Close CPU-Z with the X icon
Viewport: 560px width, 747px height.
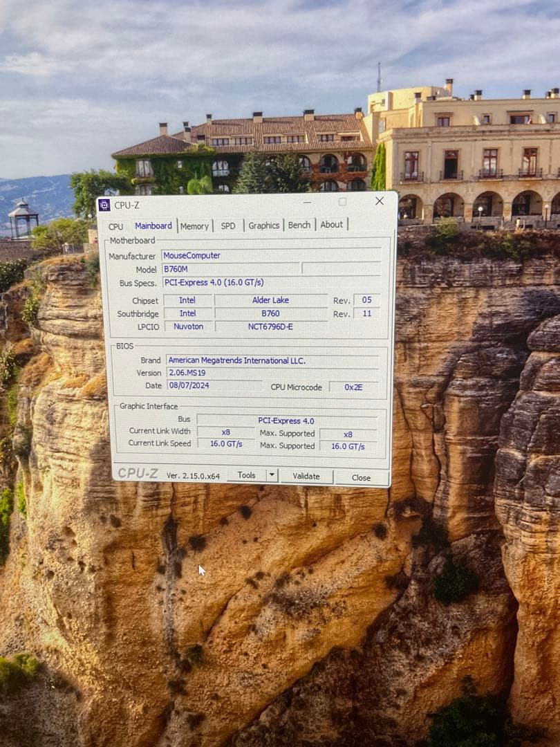pos(379,201)
